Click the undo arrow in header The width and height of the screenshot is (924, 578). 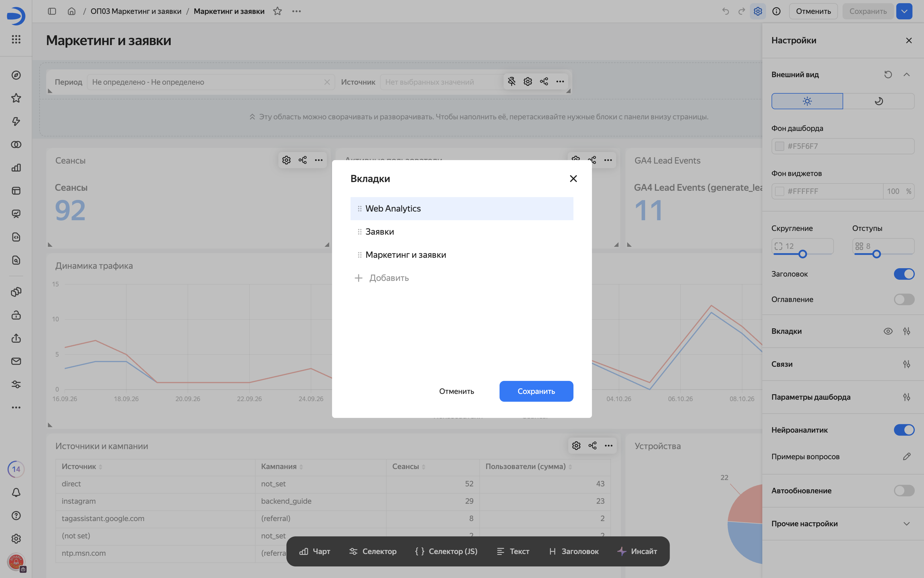pyautogui.click(x=725, y=11)
